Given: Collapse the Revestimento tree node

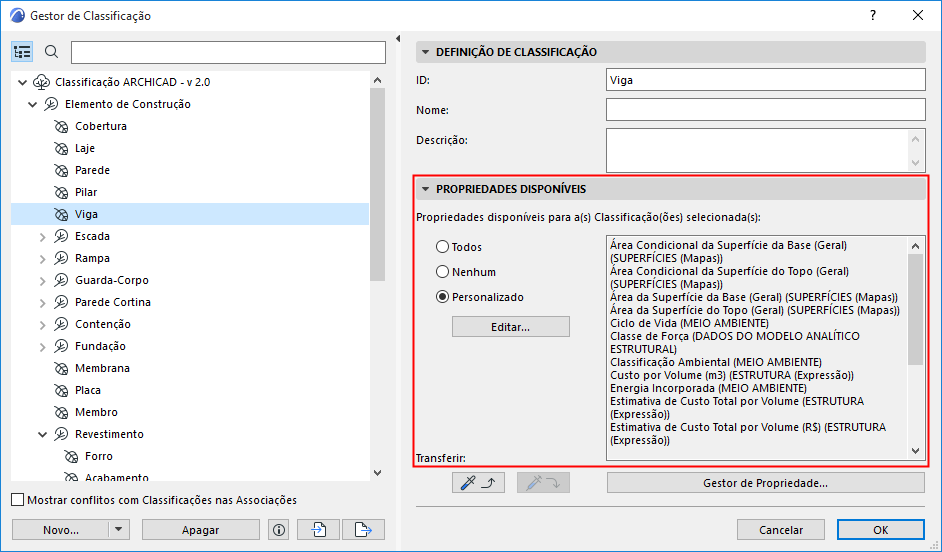Looking at the screenshot, I should 43,434.
